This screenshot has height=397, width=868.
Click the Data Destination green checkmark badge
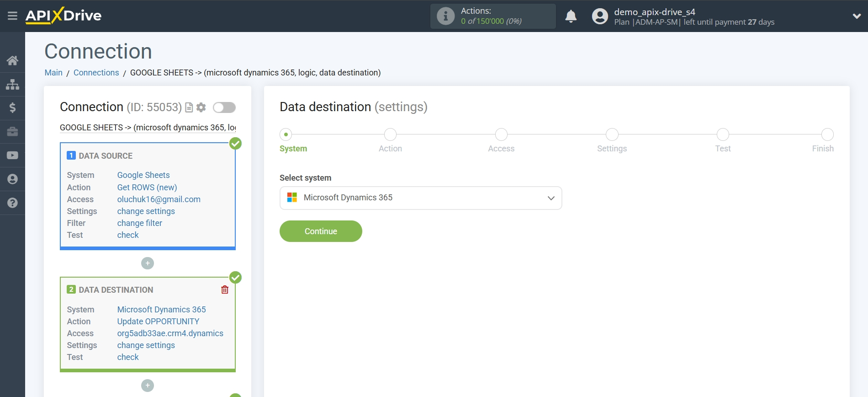[x=235, y=278]
